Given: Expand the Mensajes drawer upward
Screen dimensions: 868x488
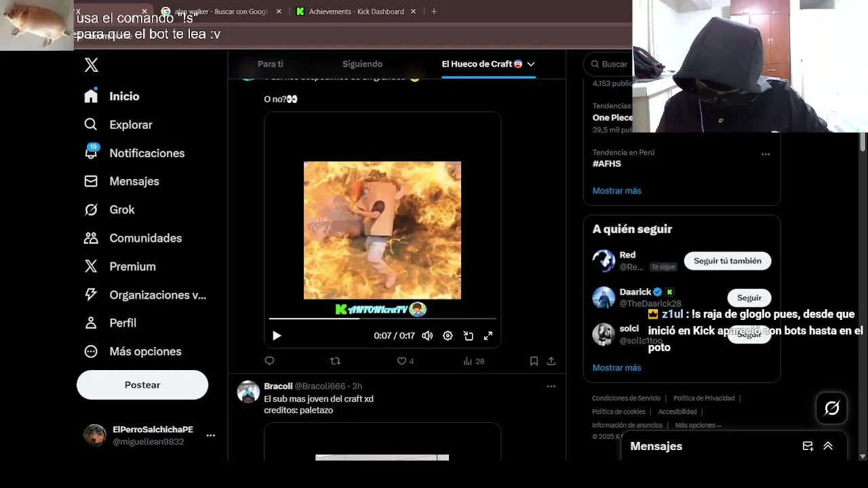Looking at the screenshot, I should click(828, 446).
